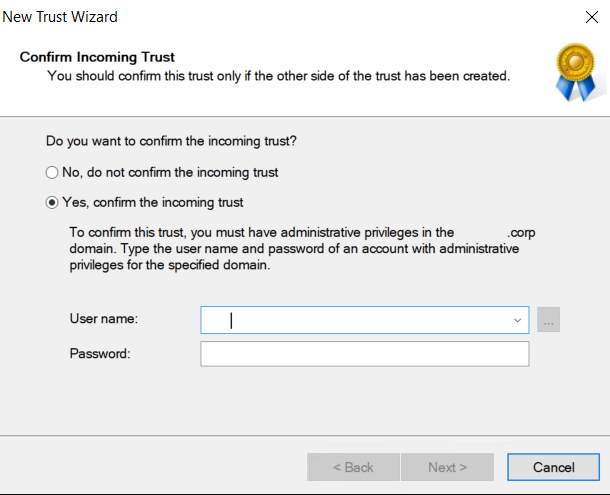Viewport: 610px width, 495px height.
Task: Click the "Password:" label
Action: 100,353
